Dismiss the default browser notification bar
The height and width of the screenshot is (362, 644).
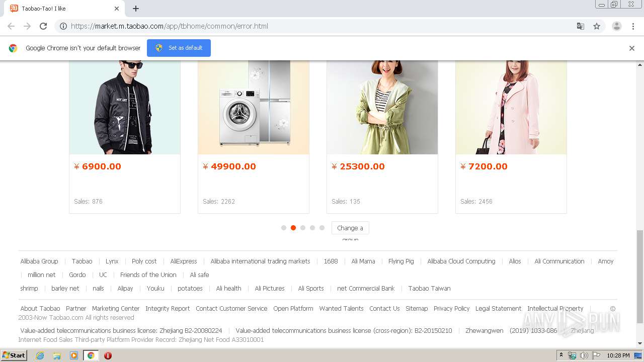(x=632, y=48)
